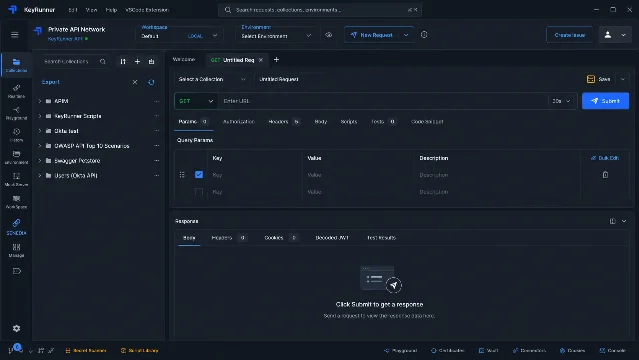The image size is (639, 360).
Task: Open the Edit menu
Action: pos(73,10)
